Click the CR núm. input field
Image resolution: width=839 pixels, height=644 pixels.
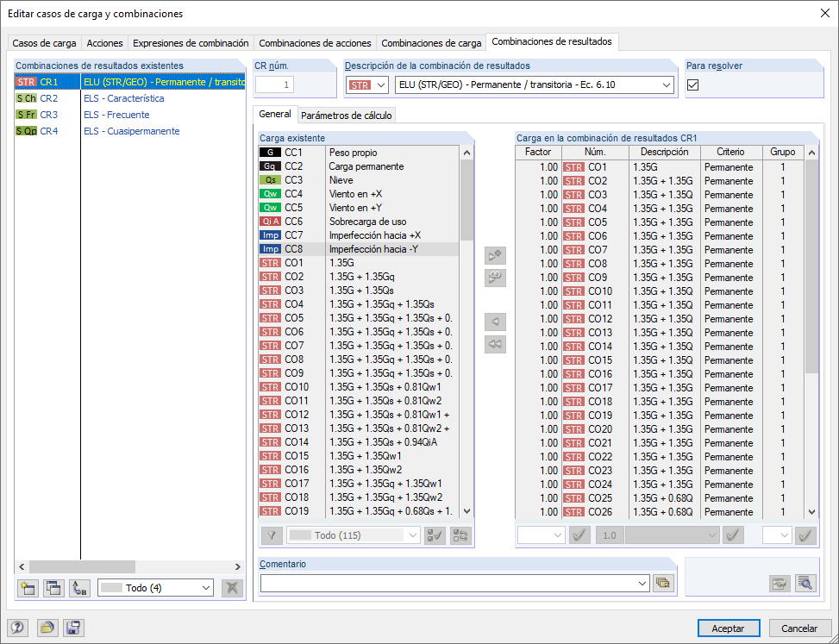point(274,84)
